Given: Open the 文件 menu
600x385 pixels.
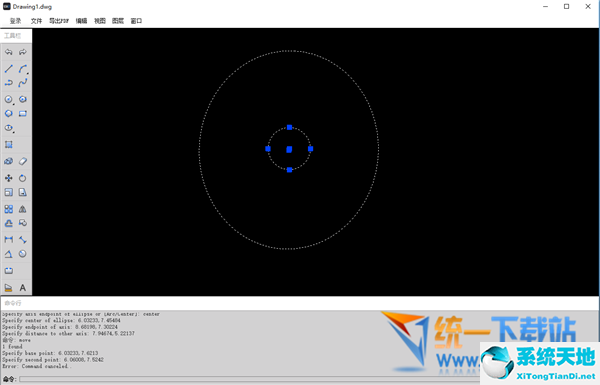Looking at the screenshot, I should coord(36,21).
